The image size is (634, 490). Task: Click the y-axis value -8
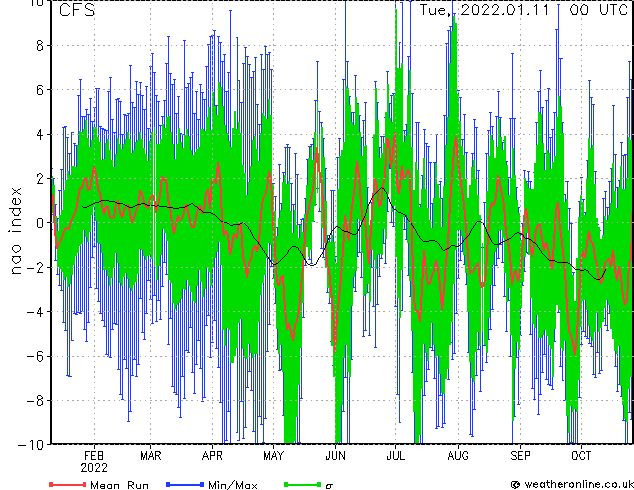(35, 401)
